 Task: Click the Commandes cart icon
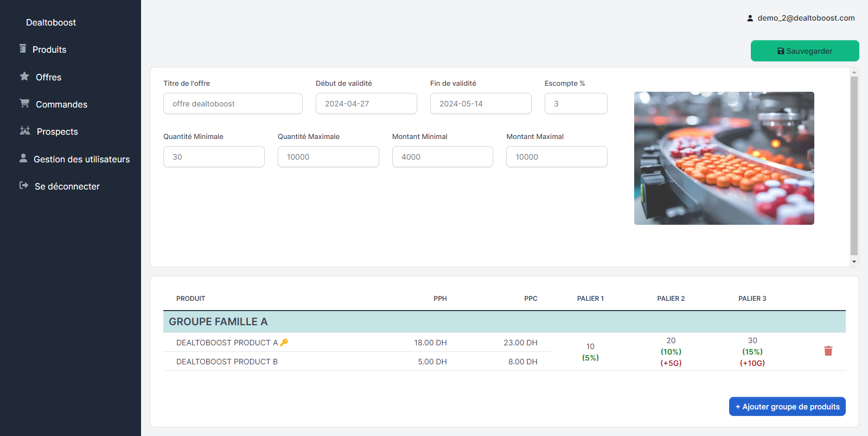[x=24, y=103]
